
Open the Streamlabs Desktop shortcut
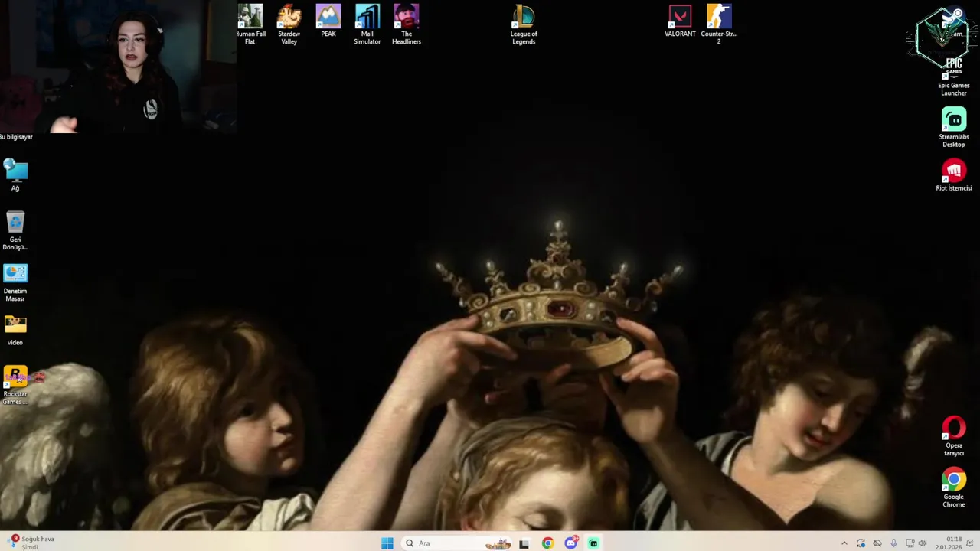click(954, 127)
